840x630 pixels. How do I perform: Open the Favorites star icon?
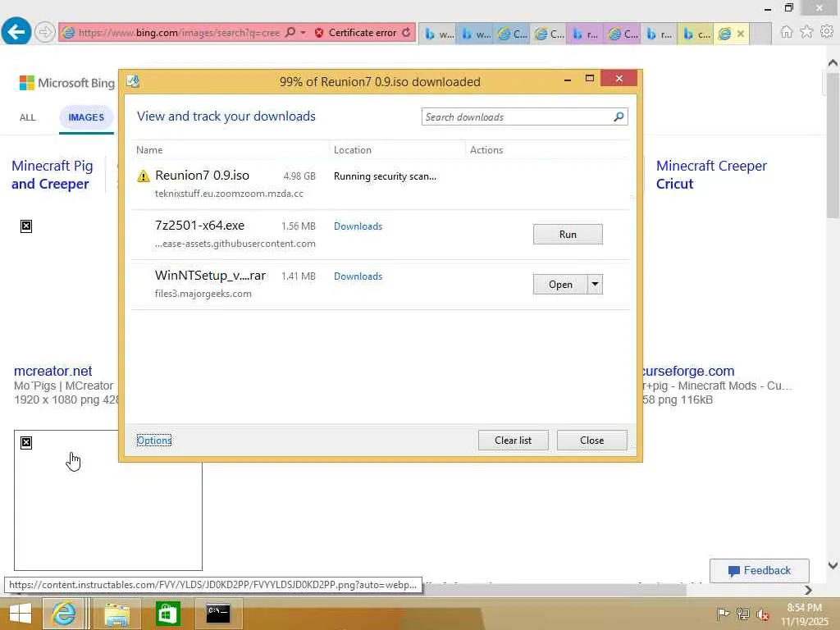[806, 32]
